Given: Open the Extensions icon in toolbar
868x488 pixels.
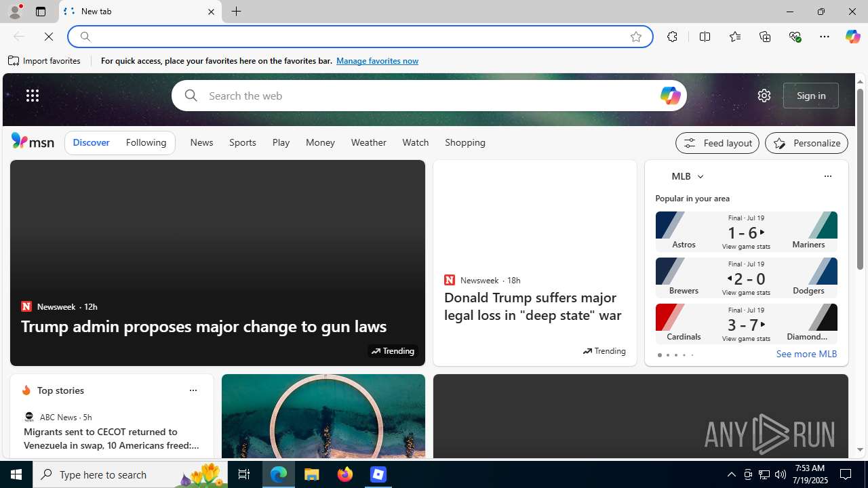Looking at the screenshot, I should click(x=672, y=37).
